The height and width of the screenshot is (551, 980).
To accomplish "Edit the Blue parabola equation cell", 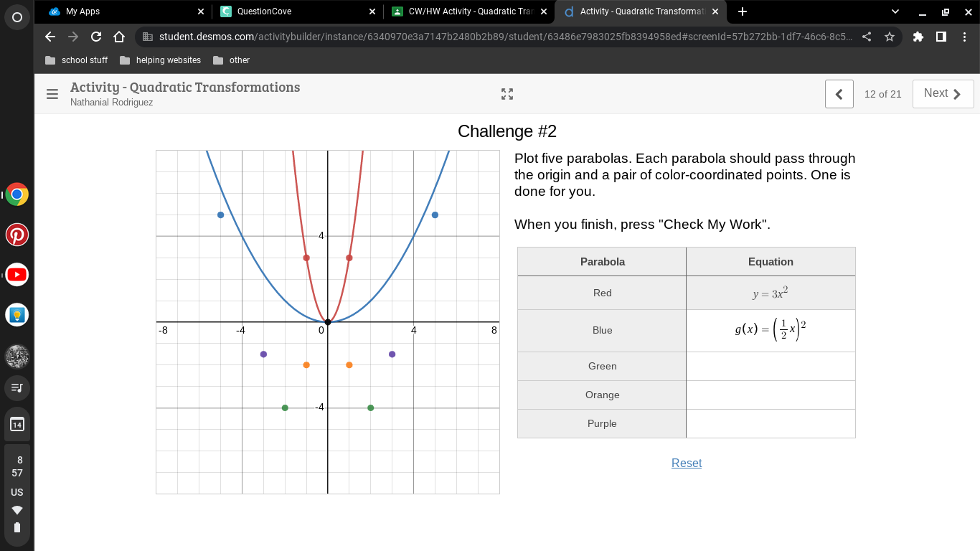I will (x=771, y=331).
